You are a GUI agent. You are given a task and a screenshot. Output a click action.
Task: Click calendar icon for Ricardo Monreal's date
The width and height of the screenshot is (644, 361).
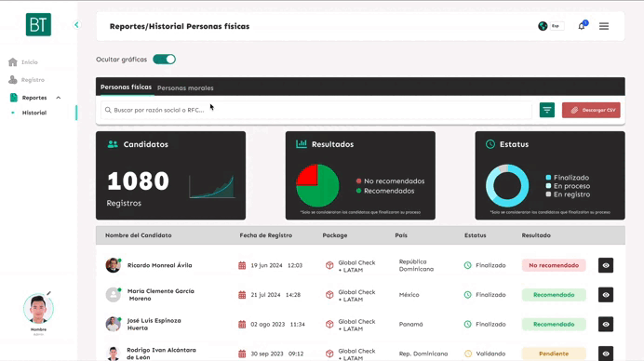[x=242, y=265]
